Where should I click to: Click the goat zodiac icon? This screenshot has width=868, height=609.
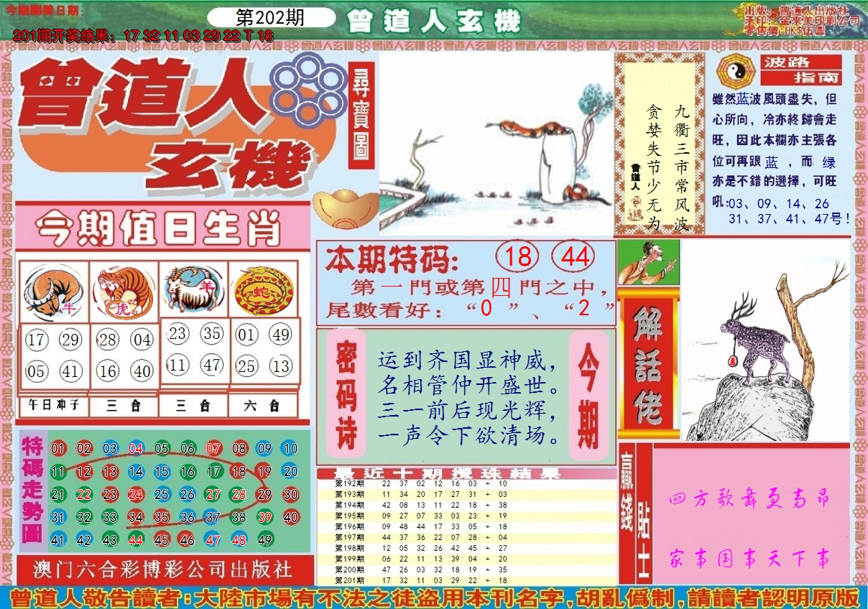[x=193, y=289]
